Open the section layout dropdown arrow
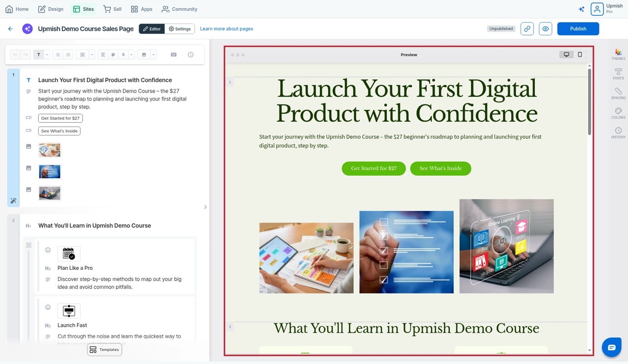628x364 pixels. pyautogui.click(x=91, y=54)
